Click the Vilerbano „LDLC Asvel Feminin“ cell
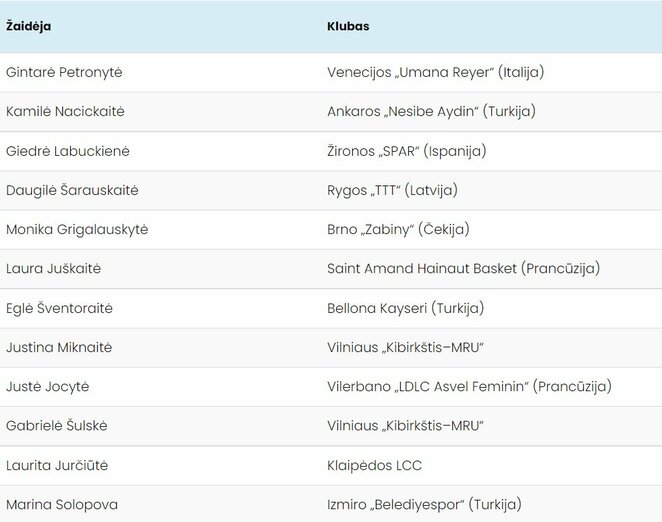The image size is (662, 522). [469, 386]
